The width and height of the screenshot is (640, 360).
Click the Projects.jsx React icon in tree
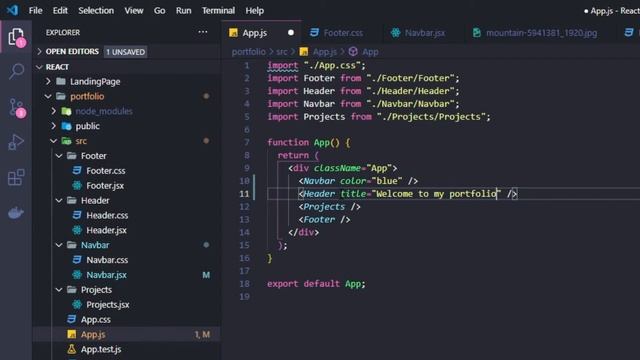pos(77,304)
